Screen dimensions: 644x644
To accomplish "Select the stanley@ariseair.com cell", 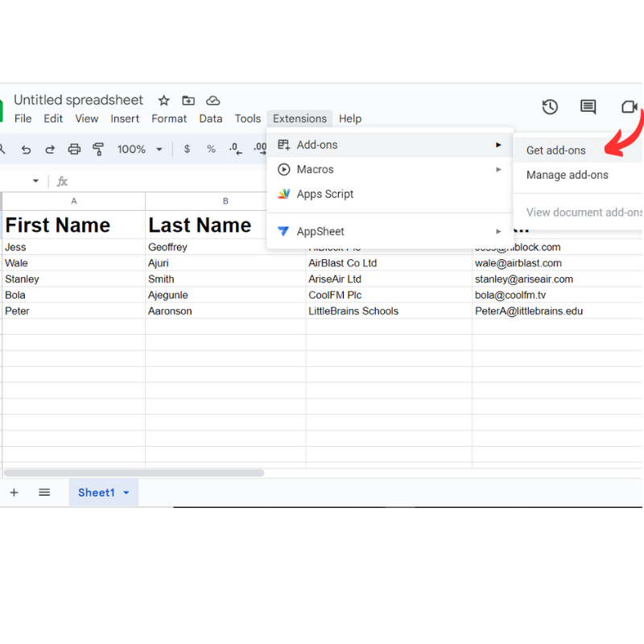I will point(557,279).
